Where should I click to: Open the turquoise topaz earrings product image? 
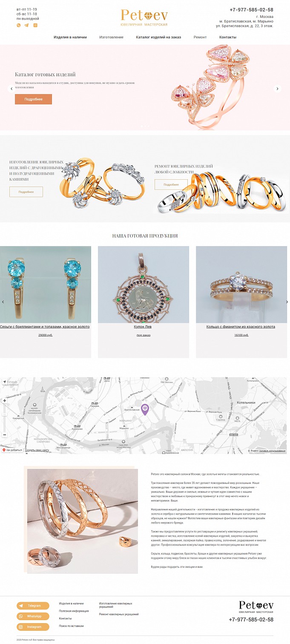coord(46,285)
